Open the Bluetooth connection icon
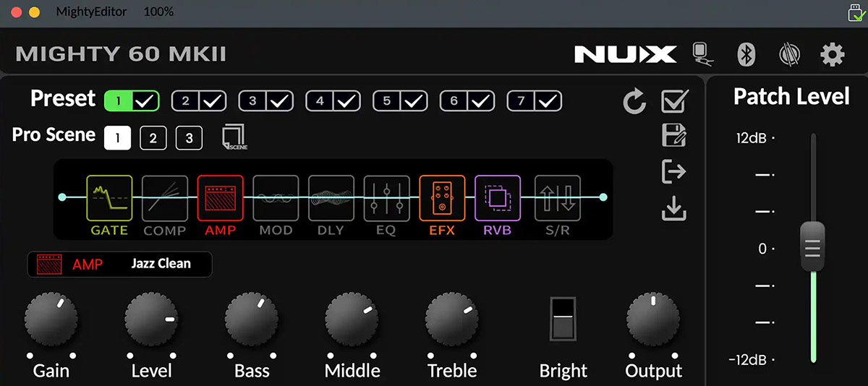The width and height of the screenshot is (868, 386). point(746,54)
